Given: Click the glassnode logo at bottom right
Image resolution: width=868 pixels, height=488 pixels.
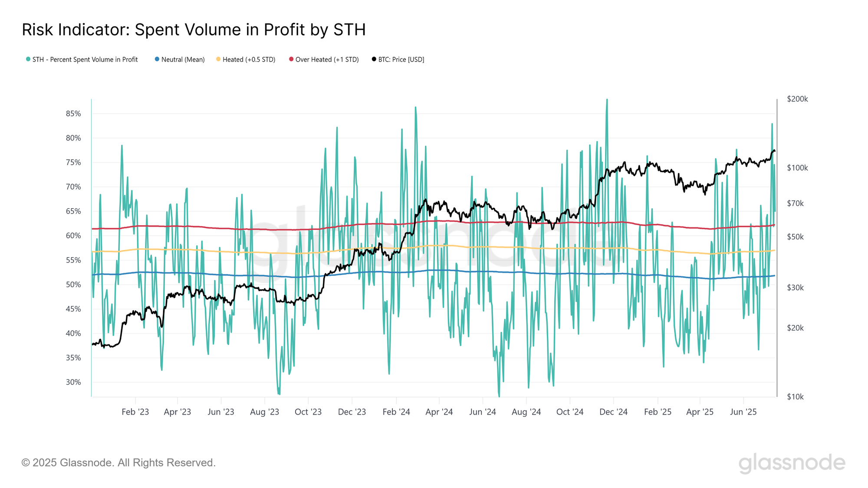Looking at the screenshot, I should (792, 462).
